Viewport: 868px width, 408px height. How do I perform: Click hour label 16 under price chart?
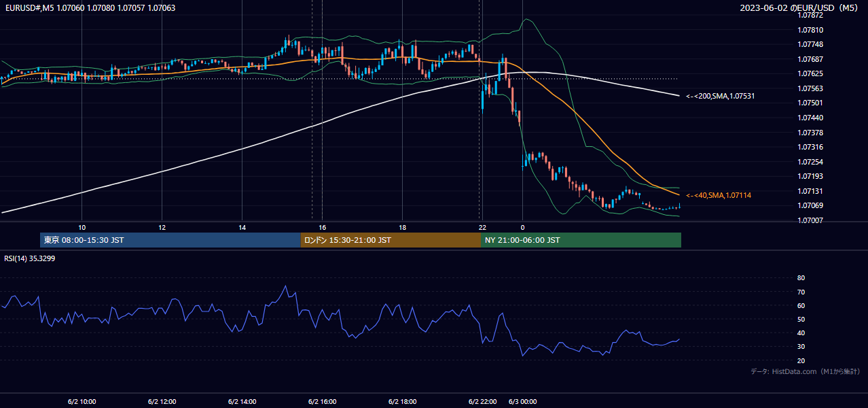(x=322, y=227)
